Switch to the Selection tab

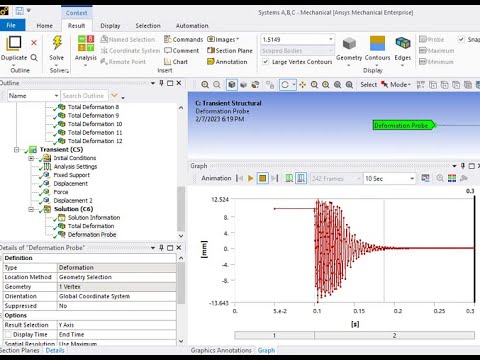click(148, 26)
